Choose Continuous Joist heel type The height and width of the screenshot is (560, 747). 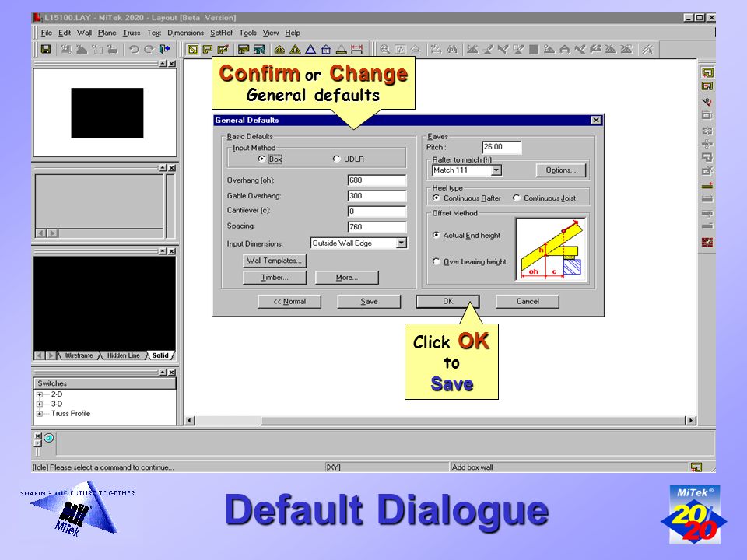pos(517,198)
